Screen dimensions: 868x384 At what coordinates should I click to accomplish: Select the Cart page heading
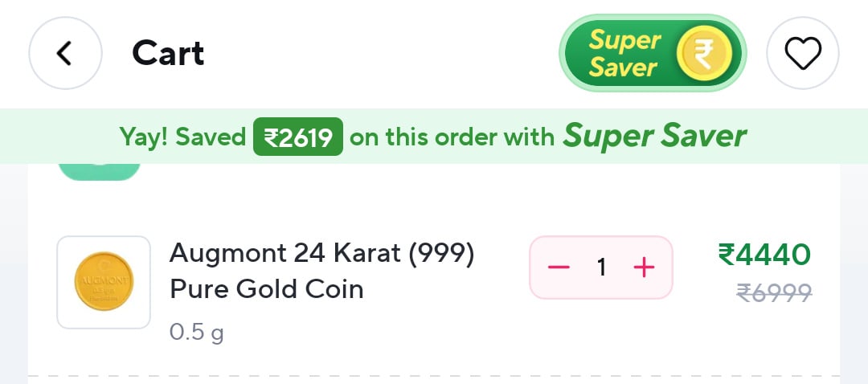coord(168,53)
